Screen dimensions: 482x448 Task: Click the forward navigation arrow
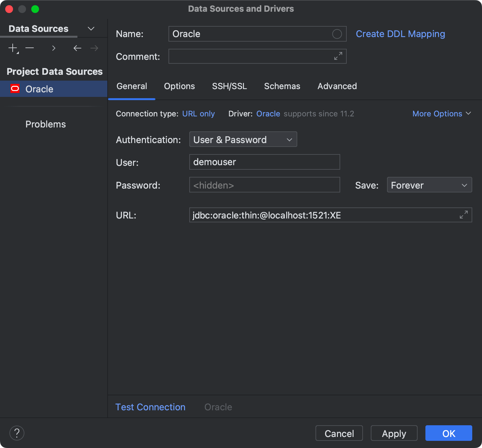coord(94,48)
